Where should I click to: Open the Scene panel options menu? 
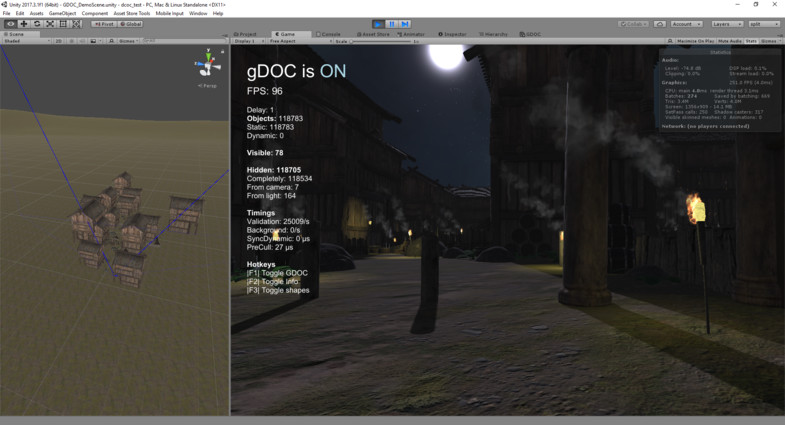point(225,35)
